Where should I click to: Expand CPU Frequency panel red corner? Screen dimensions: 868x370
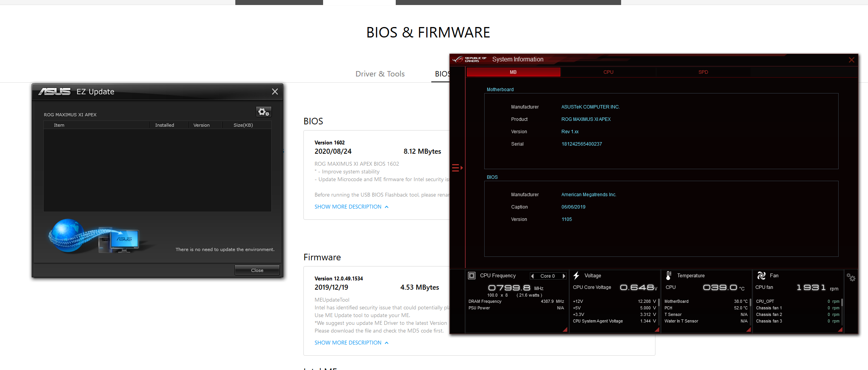565,329
